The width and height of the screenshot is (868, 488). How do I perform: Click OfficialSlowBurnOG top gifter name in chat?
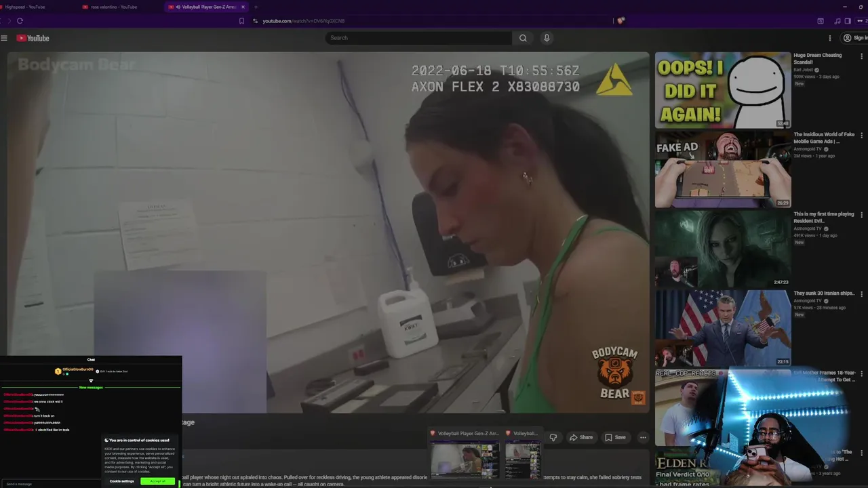coord(78,369)
